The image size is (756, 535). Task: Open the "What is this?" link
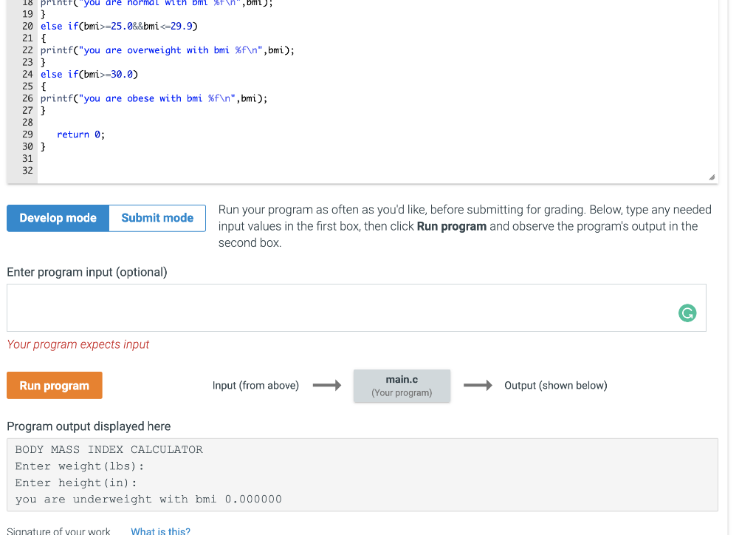(160, 531)
